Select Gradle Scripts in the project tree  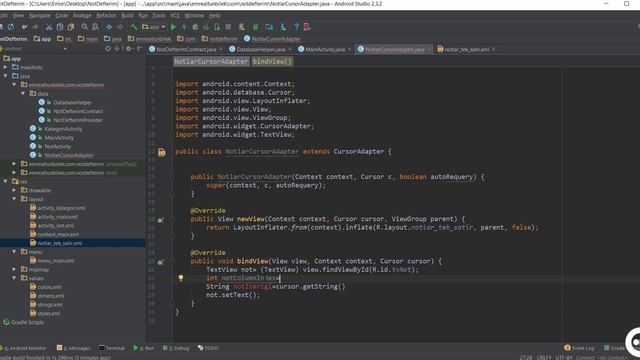coord(27,322)
